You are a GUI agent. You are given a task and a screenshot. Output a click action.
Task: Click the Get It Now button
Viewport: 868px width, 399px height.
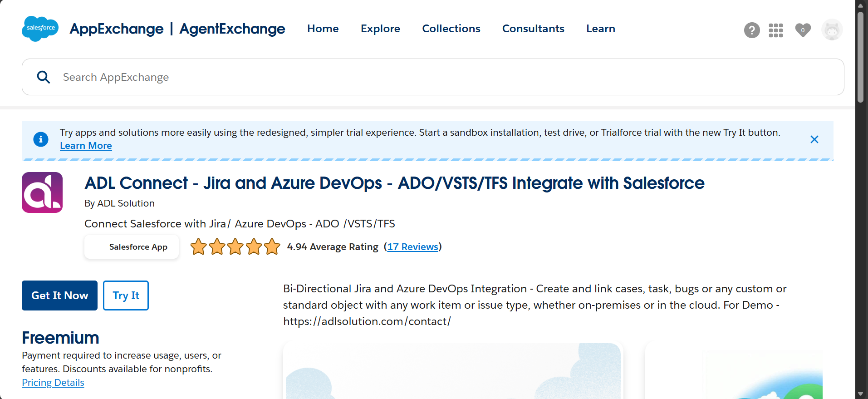(59, 296)
